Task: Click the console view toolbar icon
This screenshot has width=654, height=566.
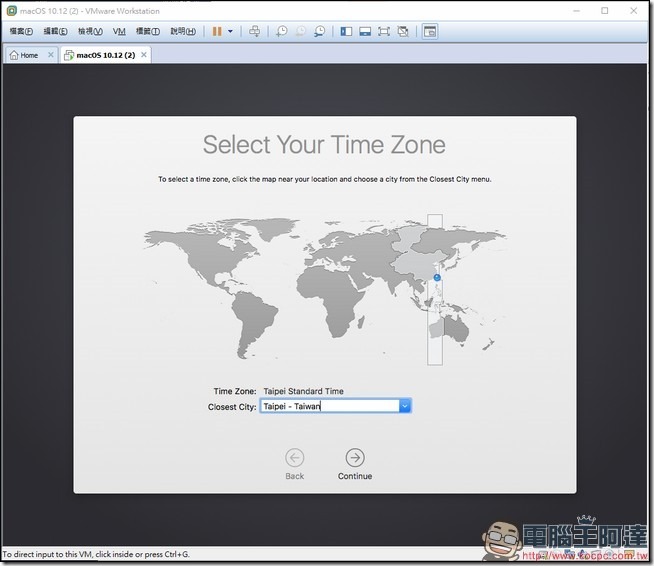Action: pos(430,32)
